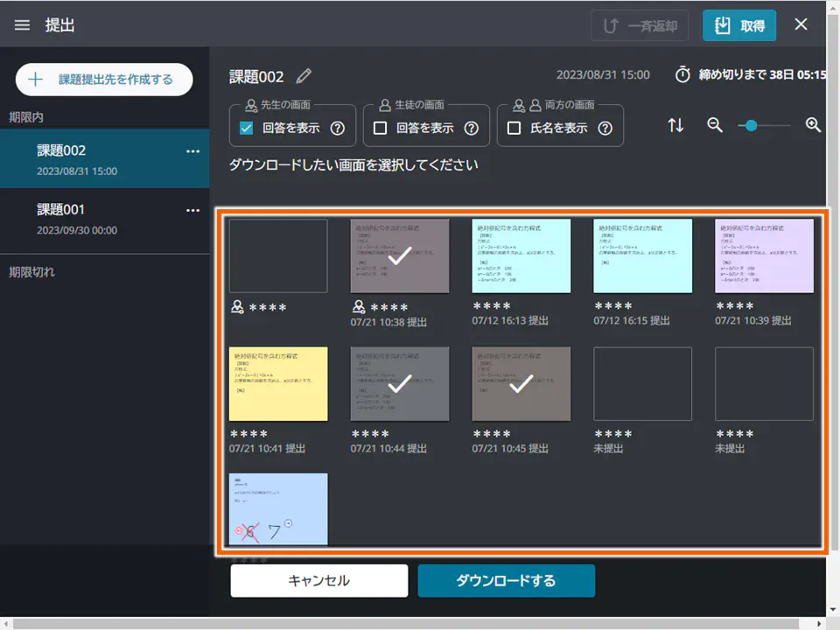Image resolution: width=840 pixels, height=630 pixels.
Task: Click the ダウンロードする button
Action: [x=506, y=580]
